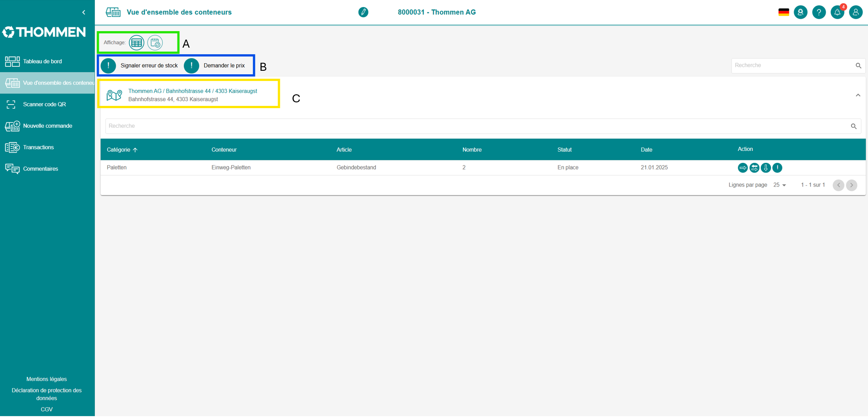Open the Mentions légales link
Viewport: 868px width, 417px height.
coord(47,379)
